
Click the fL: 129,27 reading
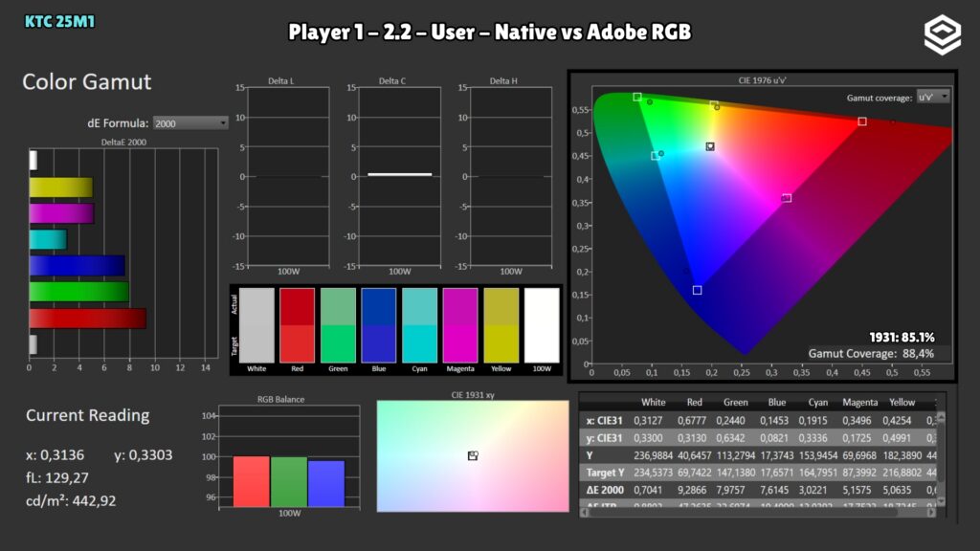click(x=56, y=477)
